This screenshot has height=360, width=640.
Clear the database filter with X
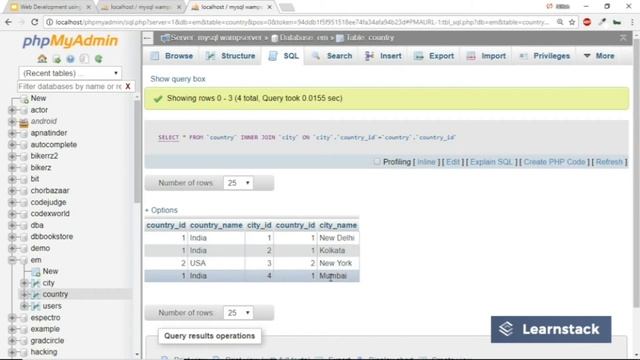pos(128,87)
